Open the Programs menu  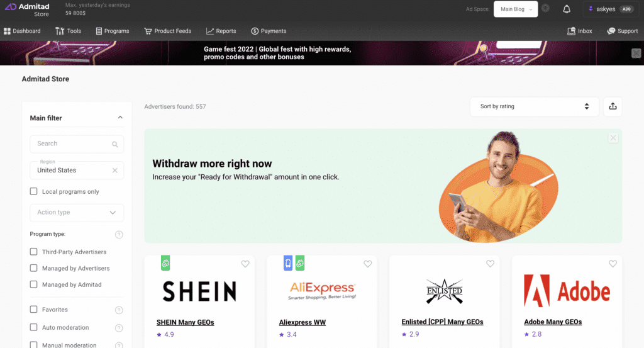tap(113, 31)
